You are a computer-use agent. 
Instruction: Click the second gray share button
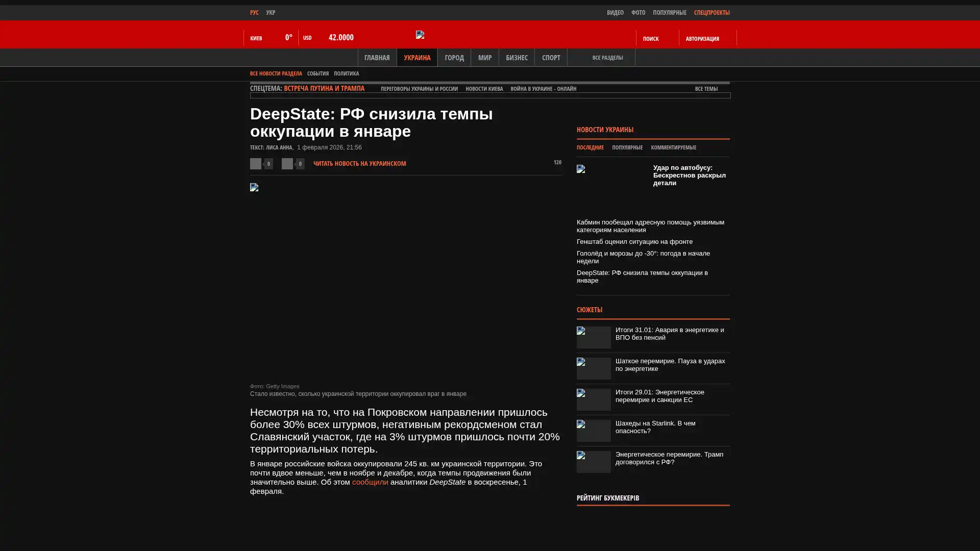[x=287, y=164]
